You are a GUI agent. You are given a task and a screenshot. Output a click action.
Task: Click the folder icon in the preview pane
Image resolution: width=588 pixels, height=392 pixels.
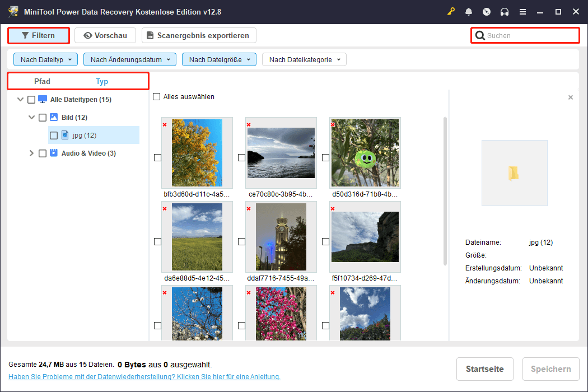[x=514, y=173]
